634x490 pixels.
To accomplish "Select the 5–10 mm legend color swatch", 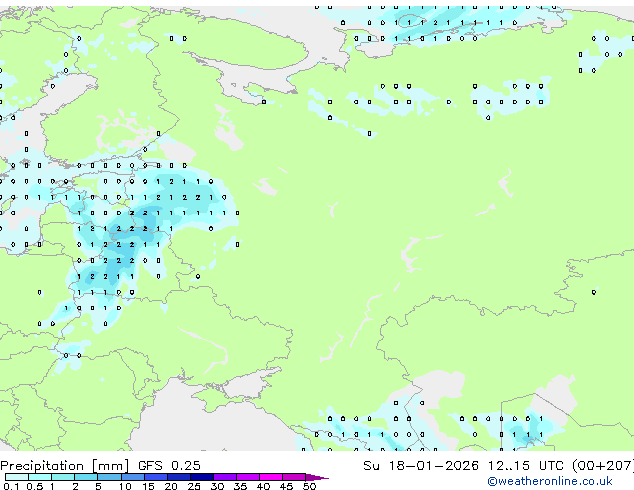I will 109,477.
